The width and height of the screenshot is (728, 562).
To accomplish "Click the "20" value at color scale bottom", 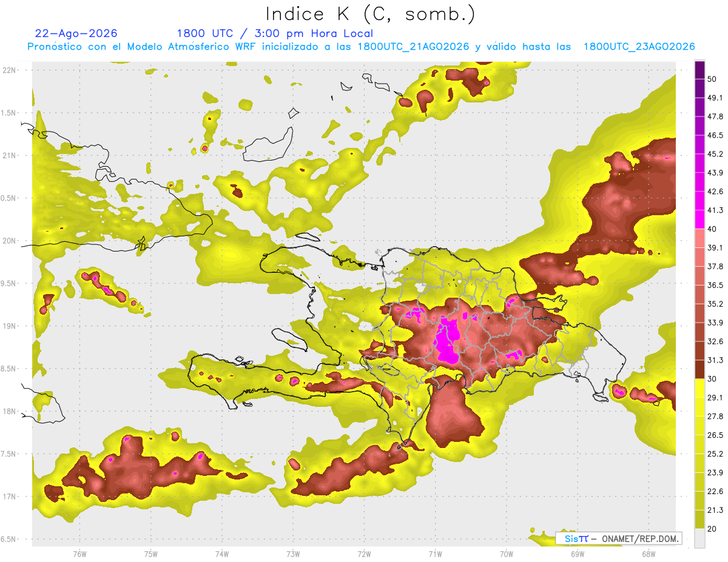I will click(x=712, y=529).
